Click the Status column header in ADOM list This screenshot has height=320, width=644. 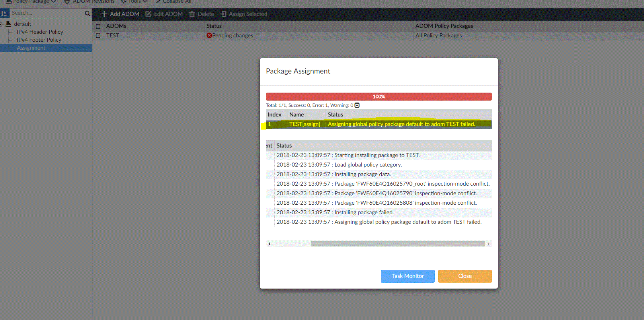click(214, 26)
